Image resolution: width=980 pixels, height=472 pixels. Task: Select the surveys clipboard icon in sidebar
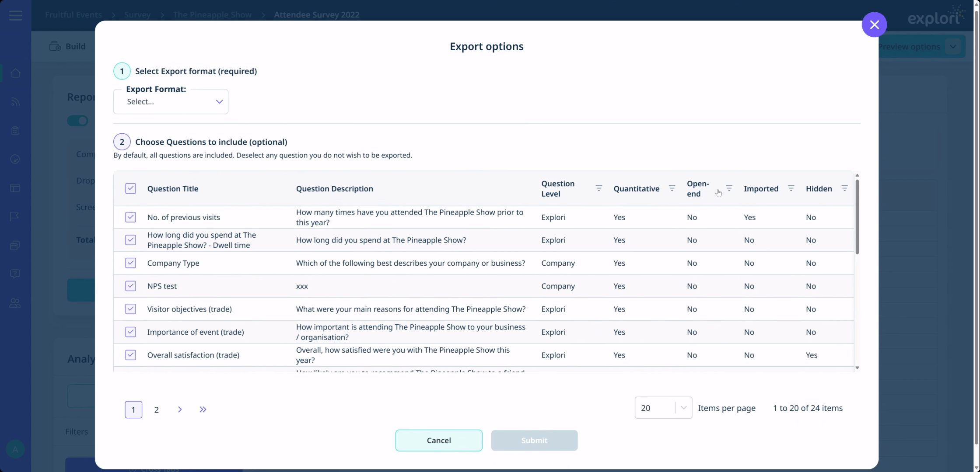(x=15, y=130)
